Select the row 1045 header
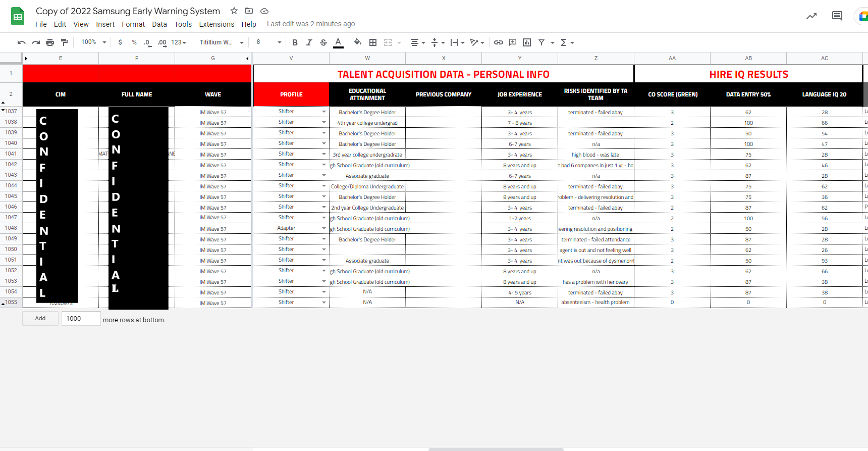Viewport: 868px width, 451px height. click(x=11, y=196)
